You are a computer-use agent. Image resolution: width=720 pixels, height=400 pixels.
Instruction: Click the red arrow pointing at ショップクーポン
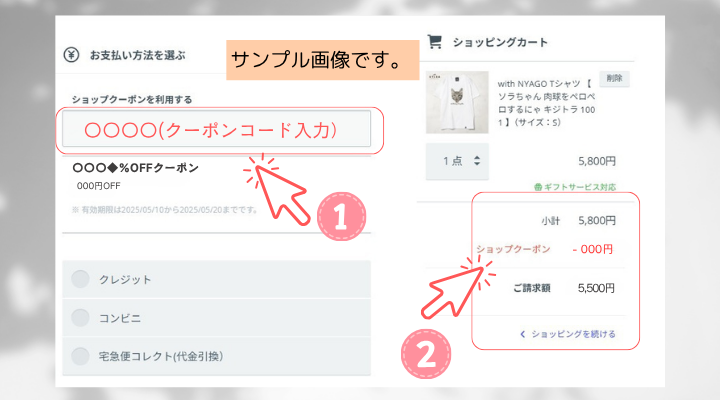tap(456, 288)
